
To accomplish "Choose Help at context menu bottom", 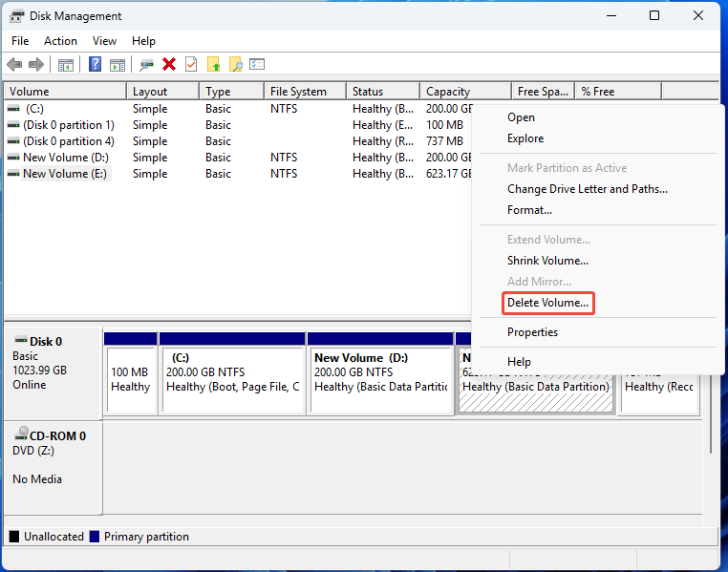I will click(519, 361).
